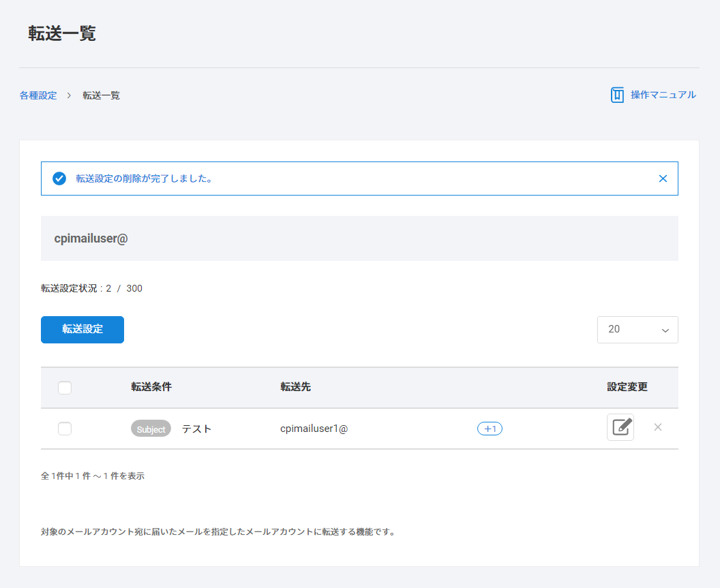Click the cpimailuser1@ destination address
The image size is (720, 588).
pos(314,429)
